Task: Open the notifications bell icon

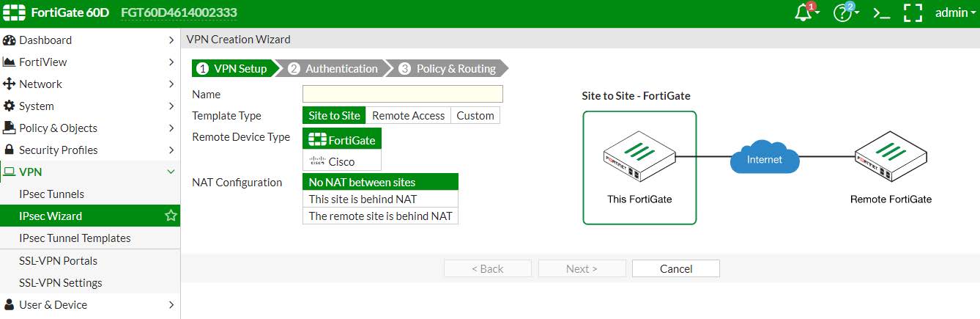Action: coord(805,12)
